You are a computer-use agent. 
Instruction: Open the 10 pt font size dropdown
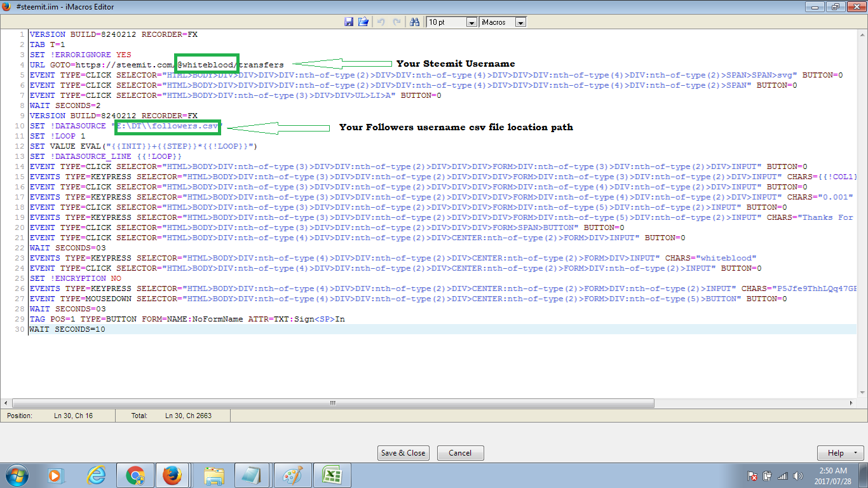(x=471, y=22)
